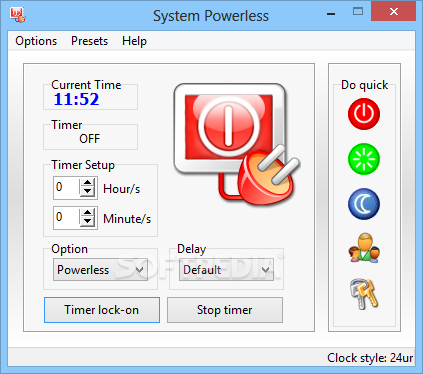Click the Clock style: 24ur status text
Image resolution: width=423 pixels, height=374 pixels.
pyautogui.click(x=370, y=358)
